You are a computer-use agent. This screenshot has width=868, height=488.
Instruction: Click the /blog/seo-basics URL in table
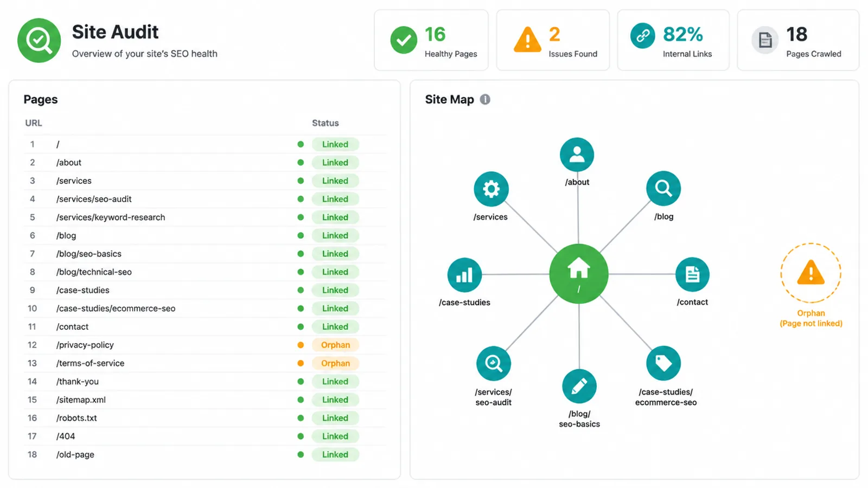pos(89,254)
